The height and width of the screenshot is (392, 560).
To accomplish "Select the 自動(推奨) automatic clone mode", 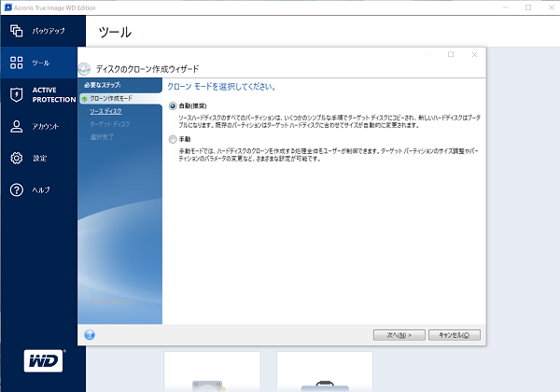I will 172,106.
